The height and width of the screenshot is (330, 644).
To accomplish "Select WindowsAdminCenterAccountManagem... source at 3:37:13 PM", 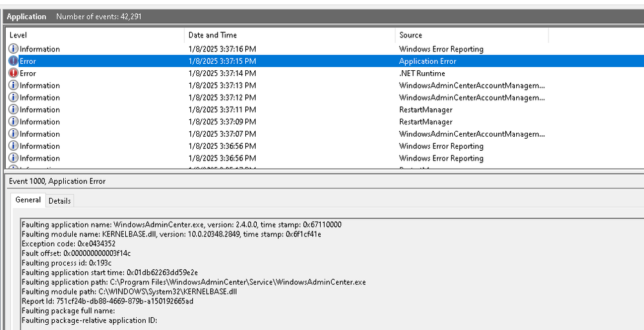I will [472, 85].
